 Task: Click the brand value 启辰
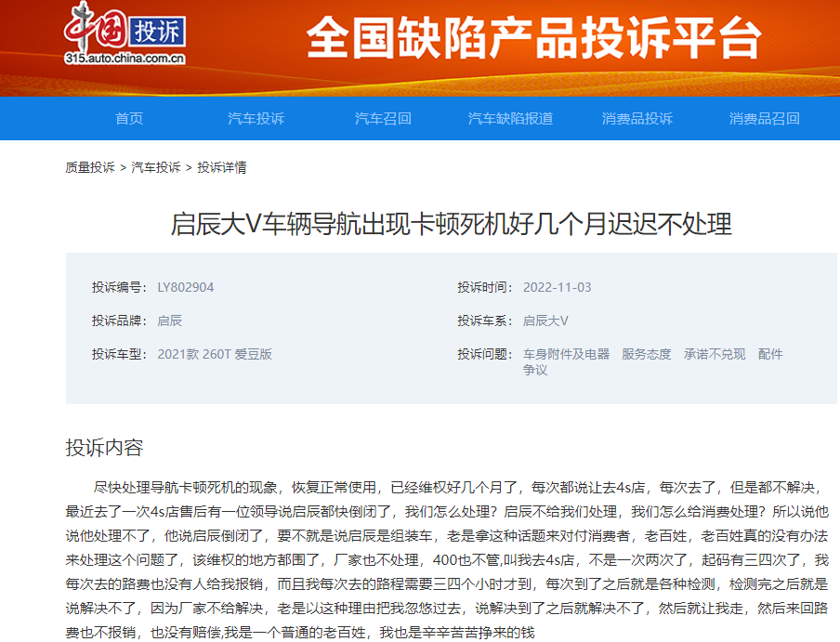[170, 321]
